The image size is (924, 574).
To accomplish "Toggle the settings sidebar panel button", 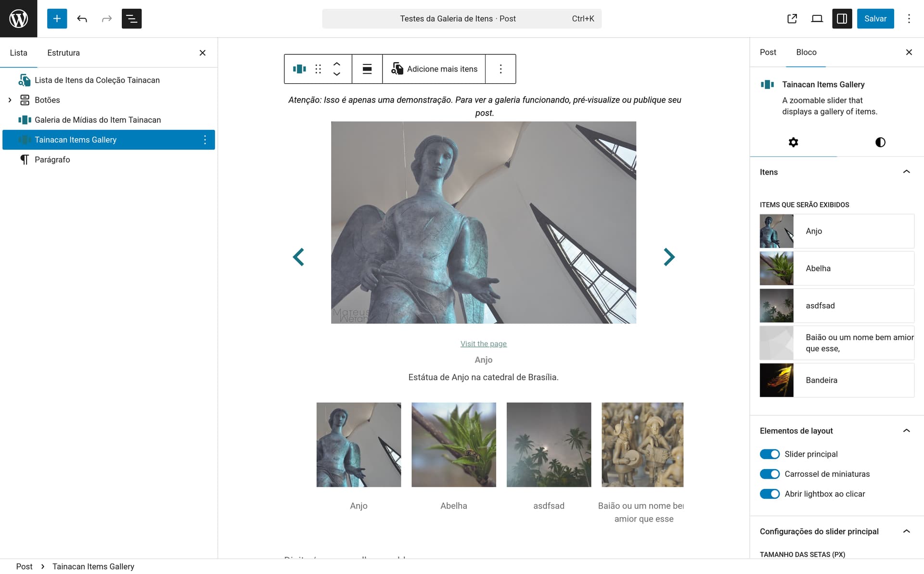I will [842, 18].
